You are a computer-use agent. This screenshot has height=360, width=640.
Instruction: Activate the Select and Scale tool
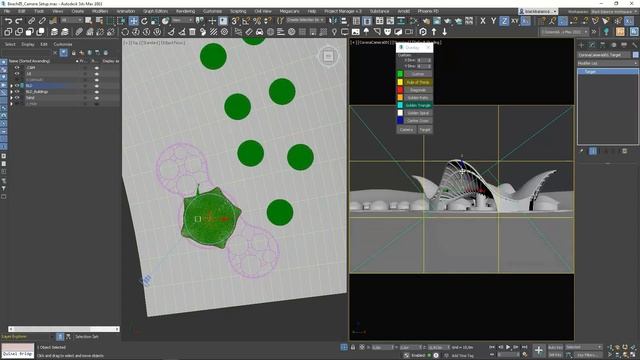click(155, 20)
